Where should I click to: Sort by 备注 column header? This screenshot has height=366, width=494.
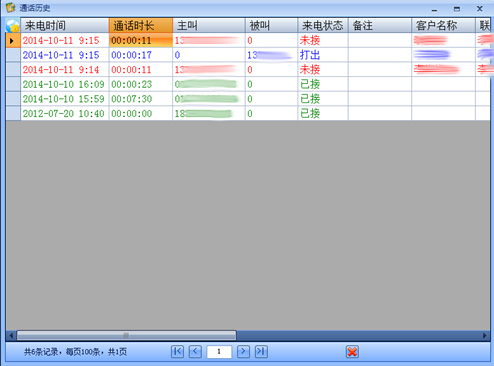(x=380, y=26)
